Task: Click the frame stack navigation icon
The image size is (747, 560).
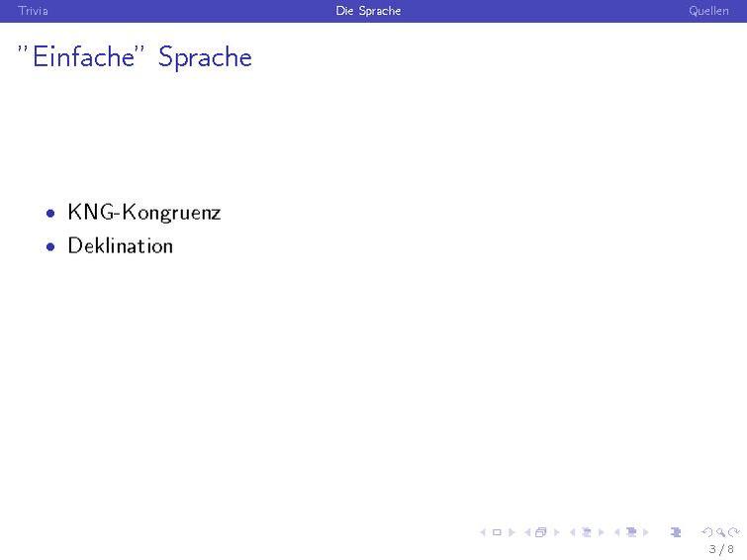Action: [x=541, y=532]
